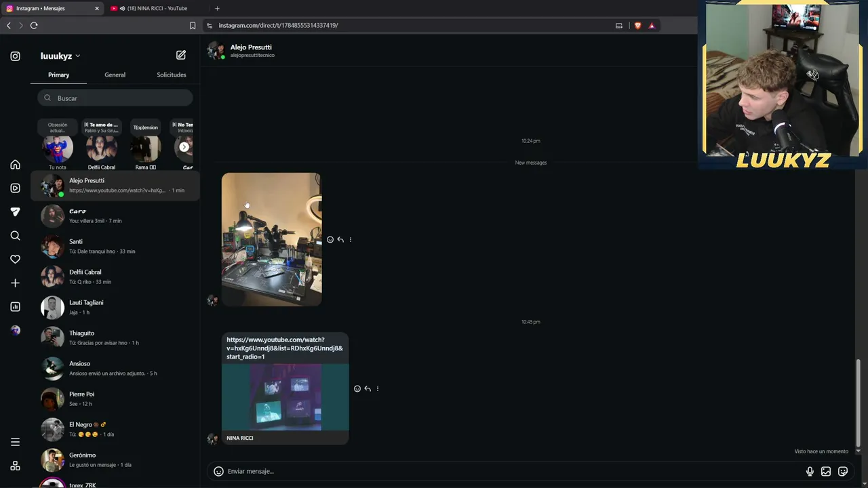Click the NINA RICCI link title
The height and width of the screenshot is (488, 868).
click(x=240, y=439)
